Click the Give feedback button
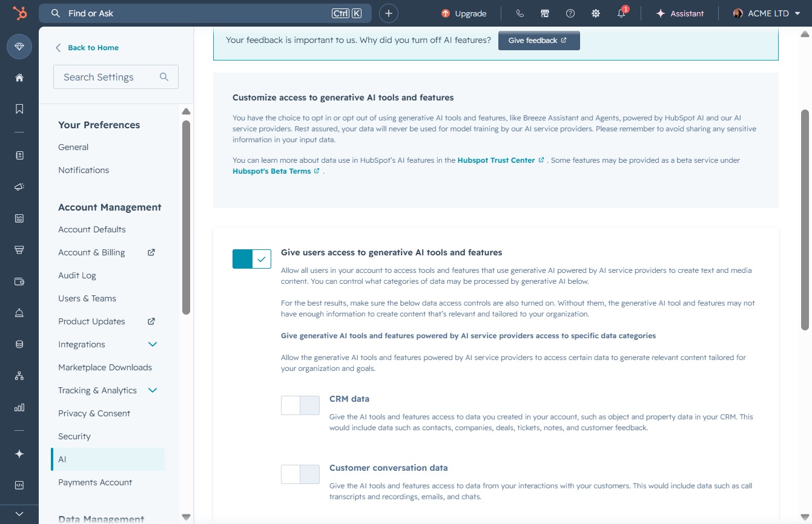This screenshot has width=812, height=524. (x=539, y=41)
